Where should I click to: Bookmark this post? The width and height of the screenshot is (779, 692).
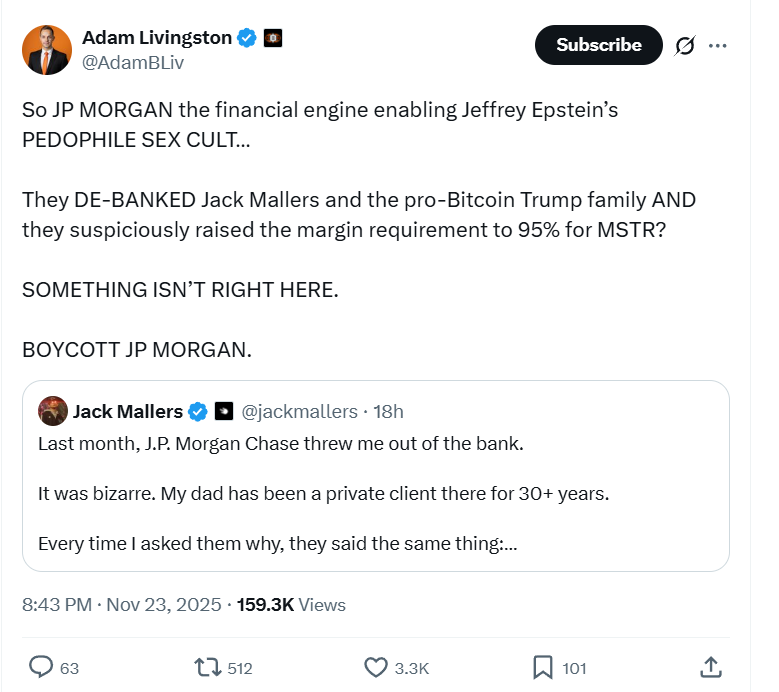point(543,667)
